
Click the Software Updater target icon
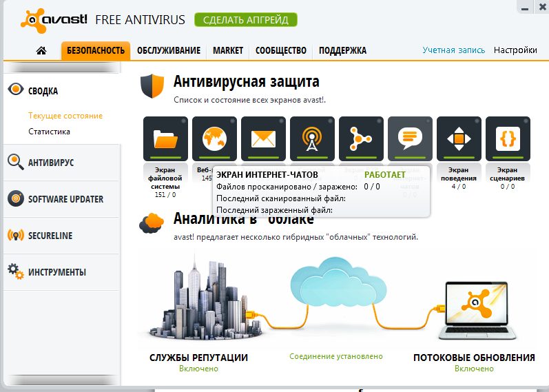point(16,198)
